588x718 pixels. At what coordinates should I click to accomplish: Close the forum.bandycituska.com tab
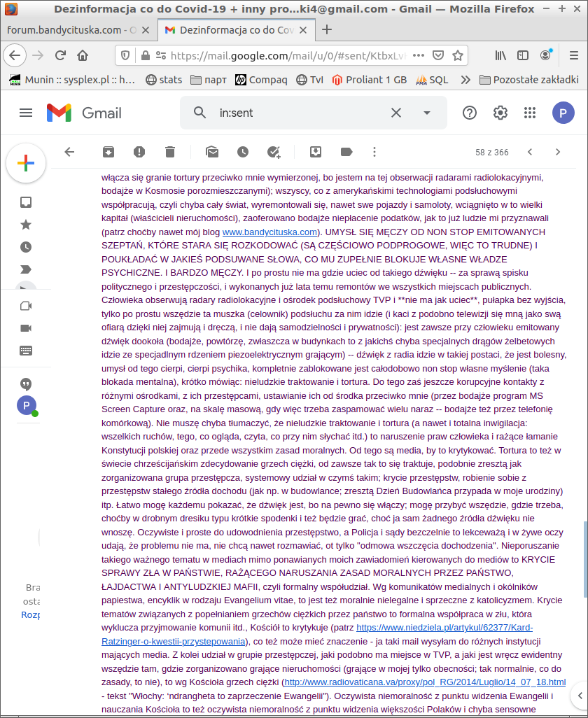coord(146,30)
